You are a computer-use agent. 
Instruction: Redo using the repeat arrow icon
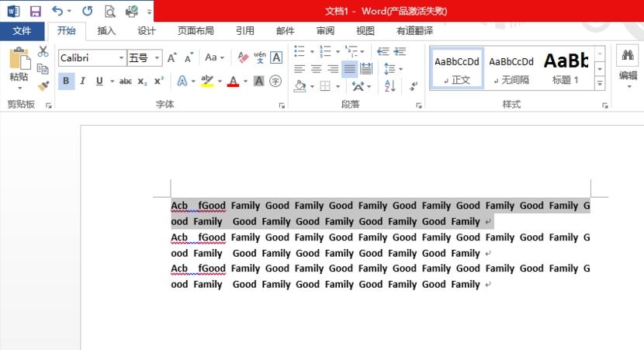pos(87,11)
